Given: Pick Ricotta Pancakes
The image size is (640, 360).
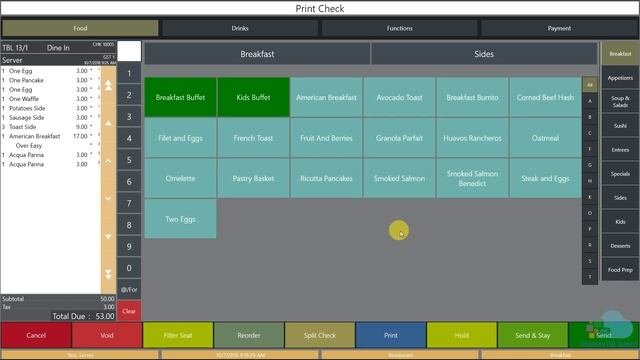Looking at the screenshot, I should 327,178.
